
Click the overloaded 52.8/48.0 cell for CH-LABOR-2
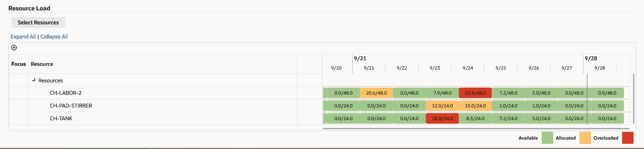point(475,93)
